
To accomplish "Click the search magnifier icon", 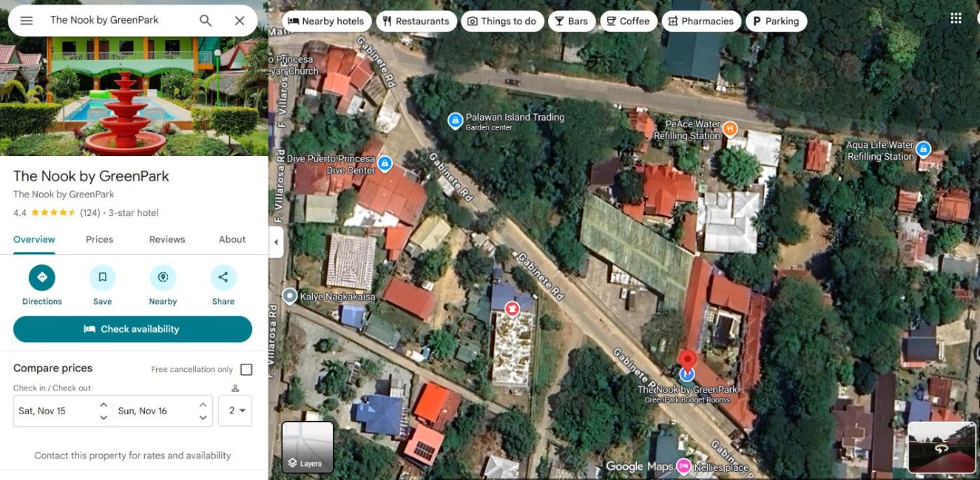I will pos(205,20).
